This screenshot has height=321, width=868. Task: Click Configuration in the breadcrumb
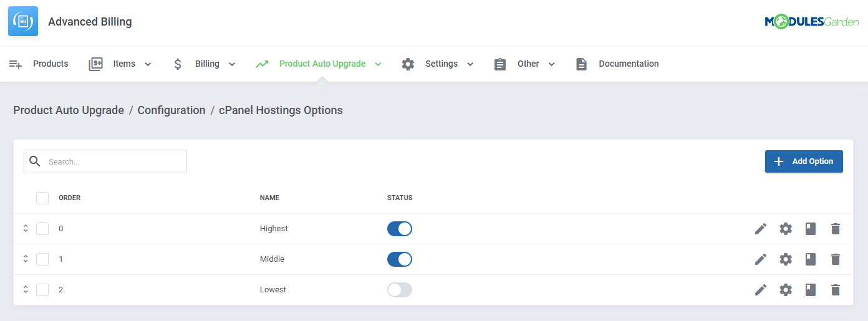tap(171, 110)
